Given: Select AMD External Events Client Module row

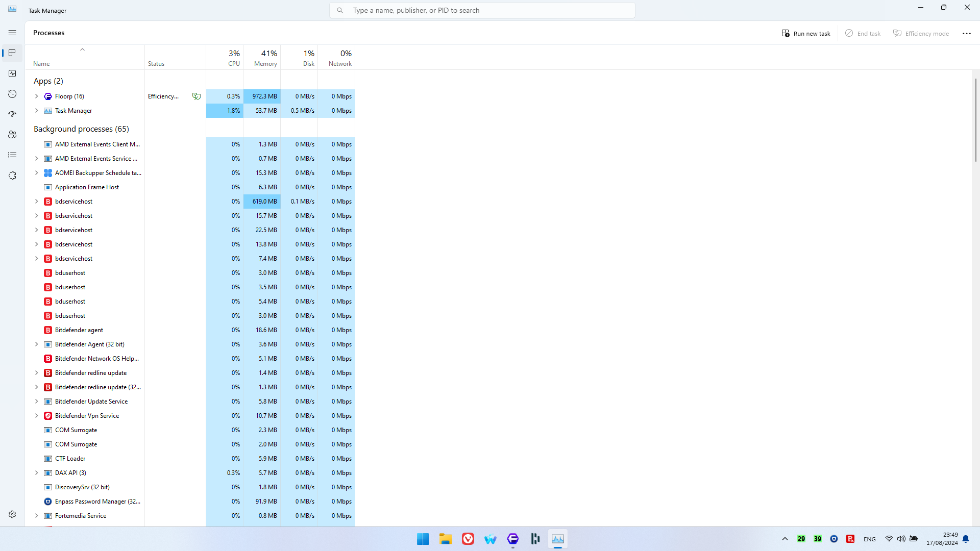Looking at the screenshot, I should point(190,144).
